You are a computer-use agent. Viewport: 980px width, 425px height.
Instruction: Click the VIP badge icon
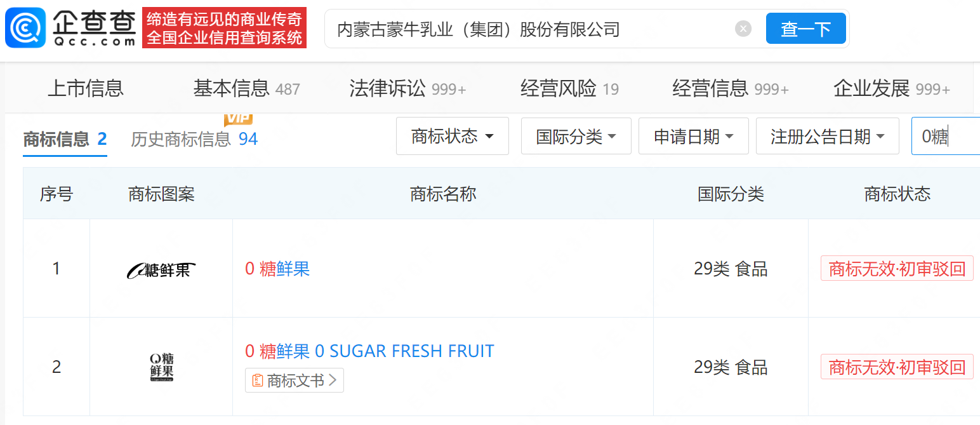(238, 119)
